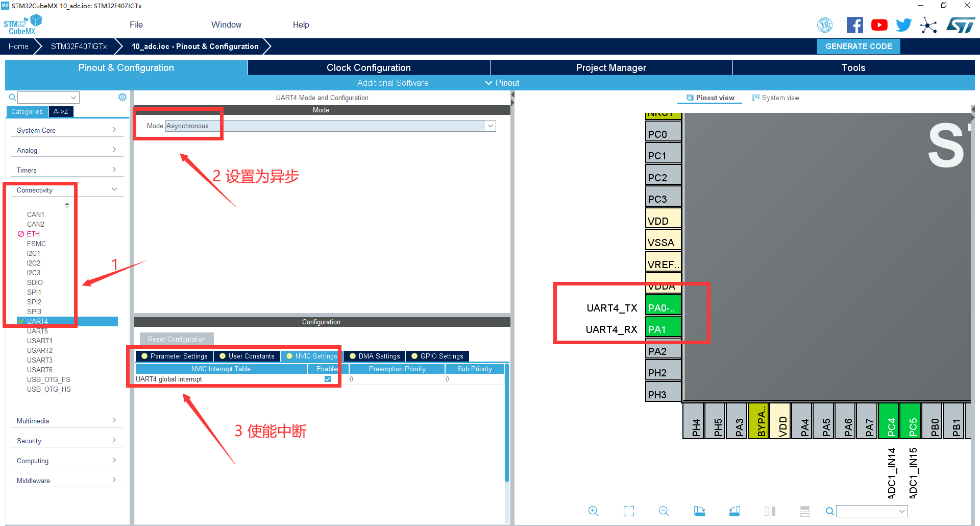The height and width of the screenshot is (526, 980).
Task: Switch peripheral list to A->Z sorting
Action: pyautogui.click(x=61, y=111)
